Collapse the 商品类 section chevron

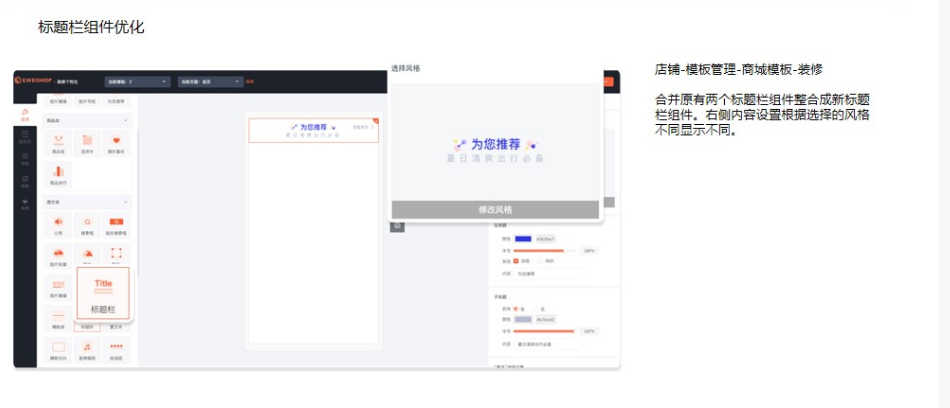(x=125, y=120)
